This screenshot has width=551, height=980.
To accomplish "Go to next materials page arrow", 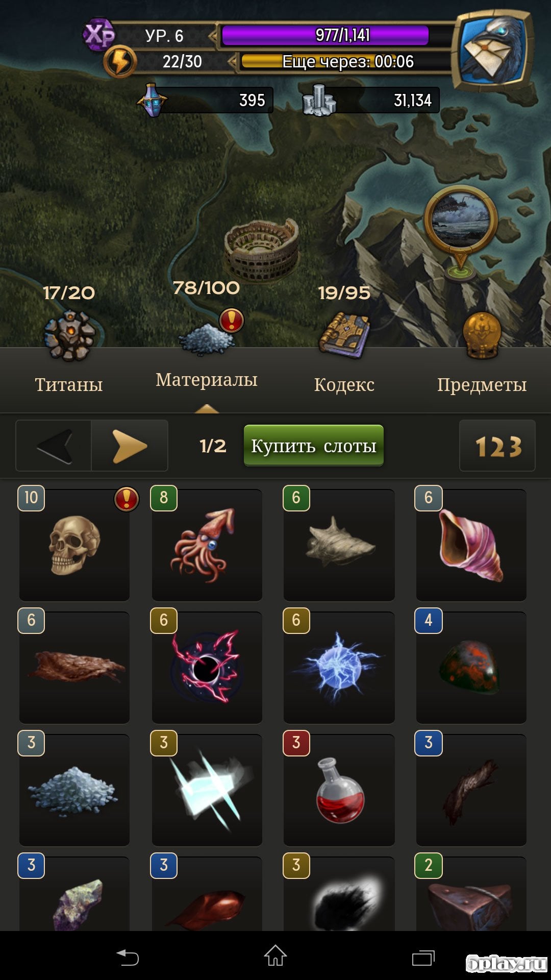I will [130, 446].
